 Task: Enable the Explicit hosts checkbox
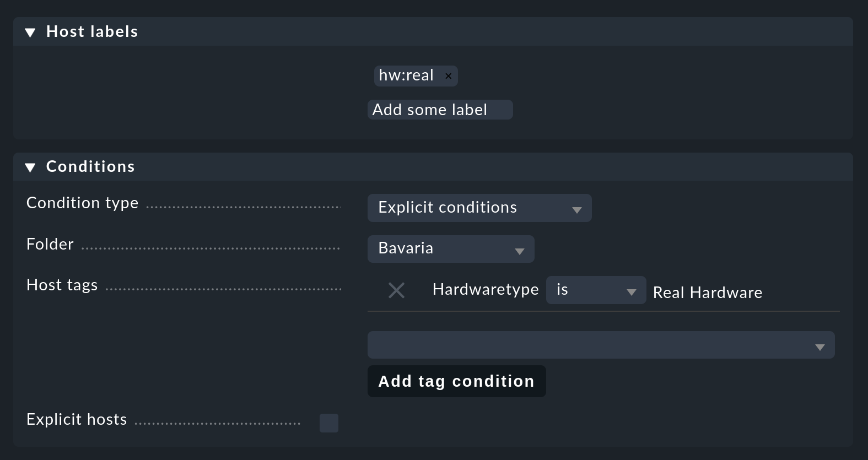pos(328,423)
